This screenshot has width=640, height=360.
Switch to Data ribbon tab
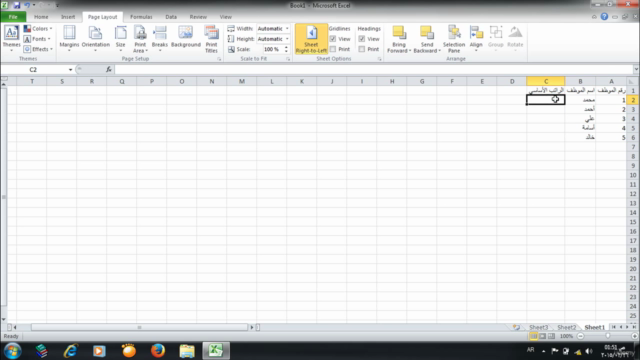[171, 17]
